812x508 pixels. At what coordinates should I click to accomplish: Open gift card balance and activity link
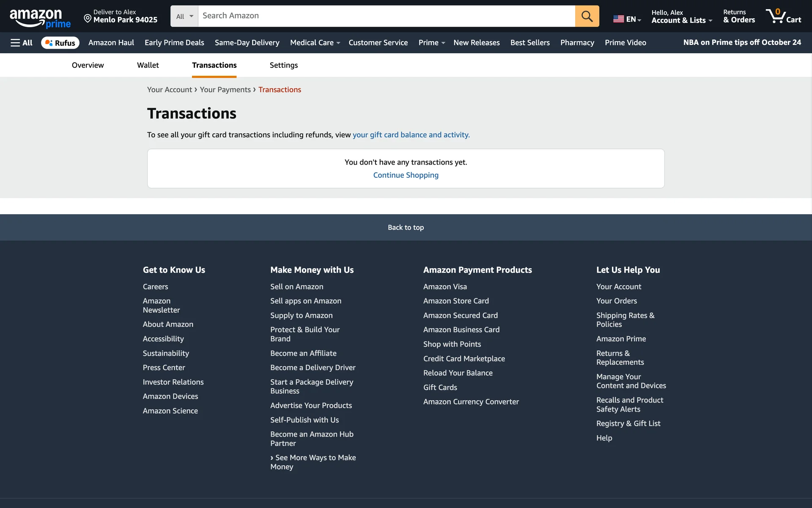coord(411,135)
